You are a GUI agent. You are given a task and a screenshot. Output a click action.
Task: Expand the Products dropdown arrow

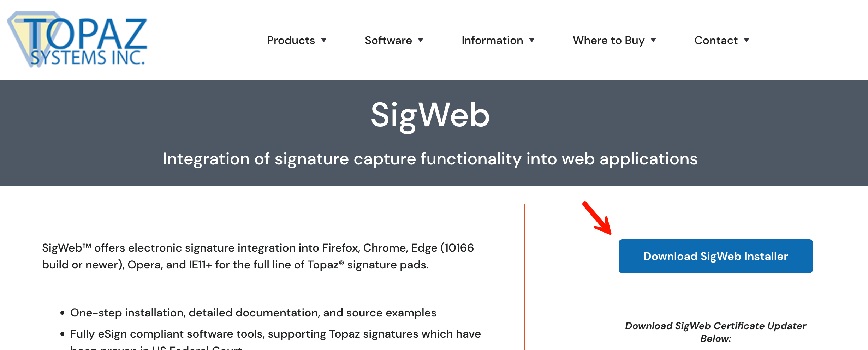click(x=324, y=41)
